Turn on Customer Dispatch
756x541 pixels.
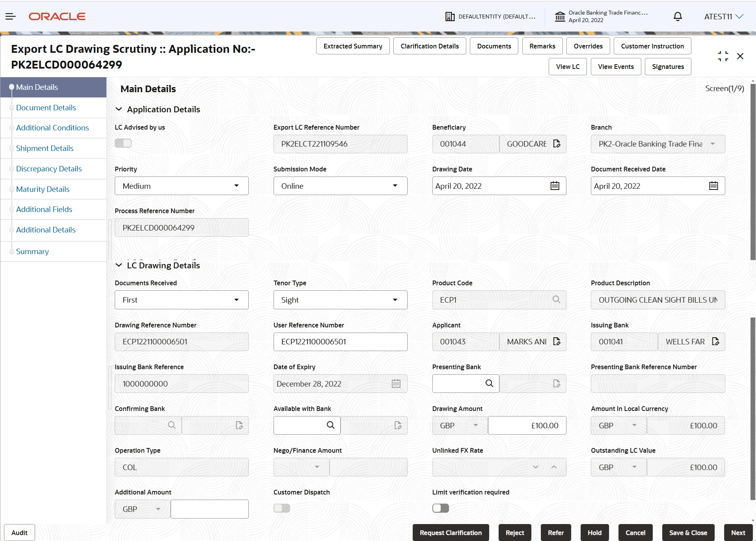(281, 508)
